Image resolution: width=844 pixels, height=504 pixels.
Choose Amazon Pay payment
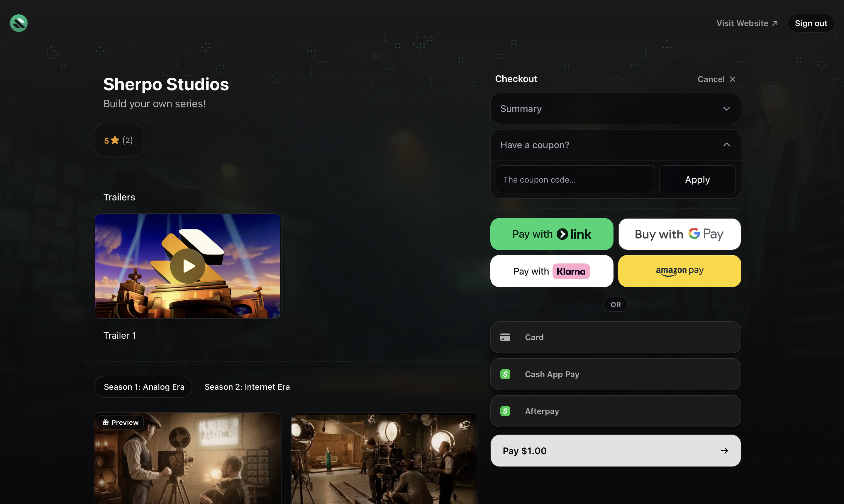[x=679, y=271]
